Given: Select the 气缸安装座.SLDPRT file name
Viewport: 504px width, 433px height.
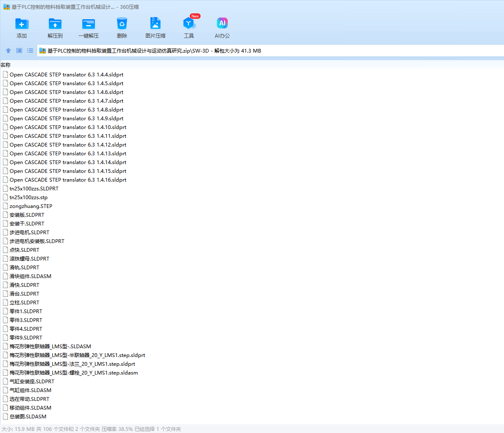Looking at the screenshot, I should 32,381.
